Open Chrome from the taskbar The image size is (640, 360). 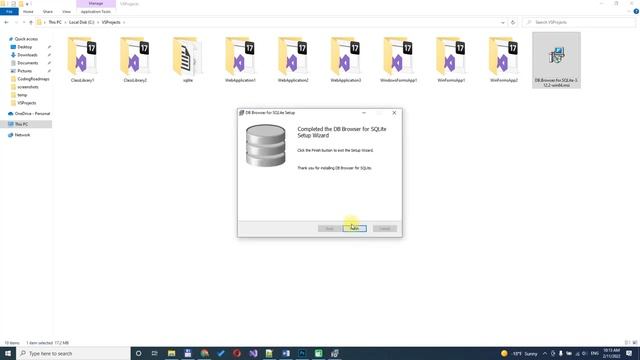204,353
